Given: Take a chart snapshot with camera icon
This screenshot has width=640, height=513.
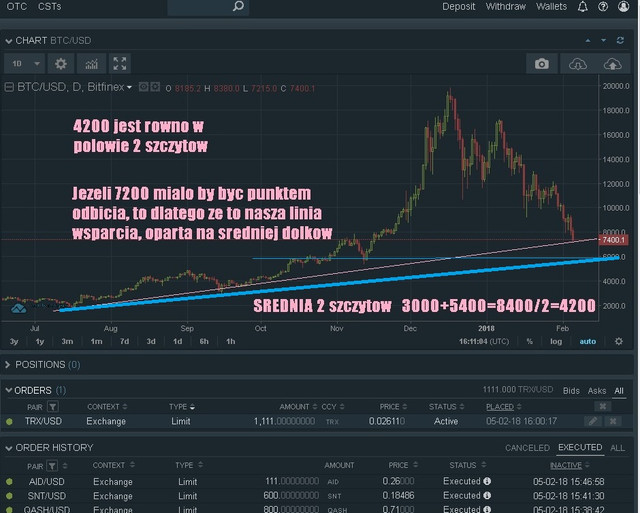Looking at the screenshot, I should tap(542, 64).
